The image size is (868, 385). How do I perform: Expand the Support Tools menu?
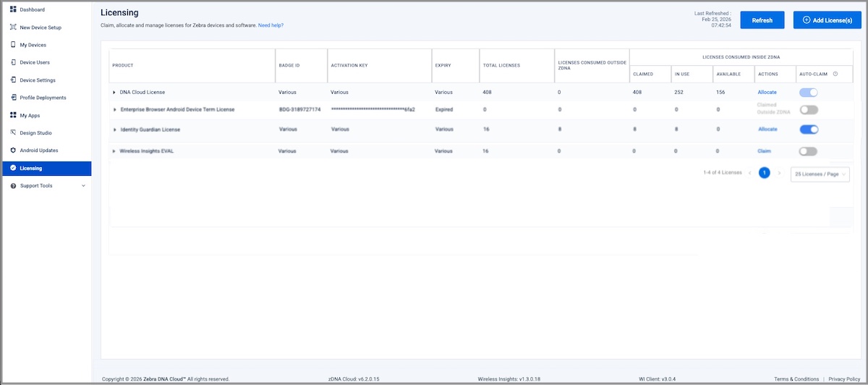pyautogui.click(x=82, y=186)
